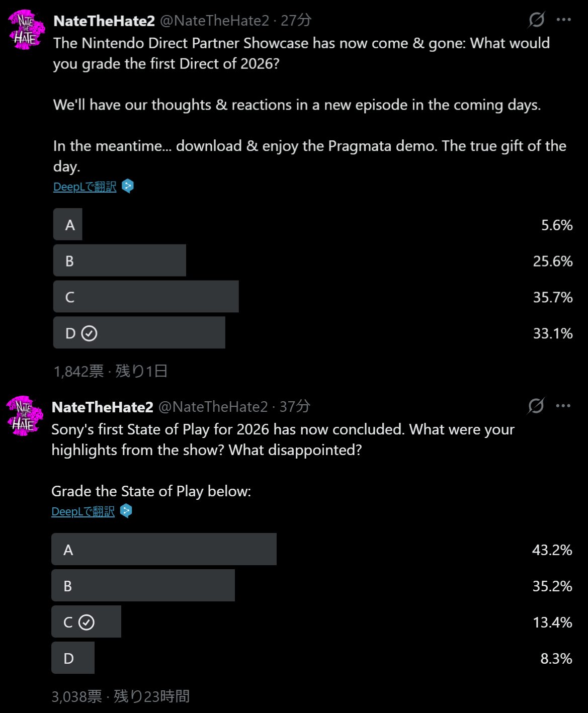The width and height of the screenshot is (588, 713).
Task: Click the NateTheHate avatar on the State of Play post
Action: coord(25,416)
